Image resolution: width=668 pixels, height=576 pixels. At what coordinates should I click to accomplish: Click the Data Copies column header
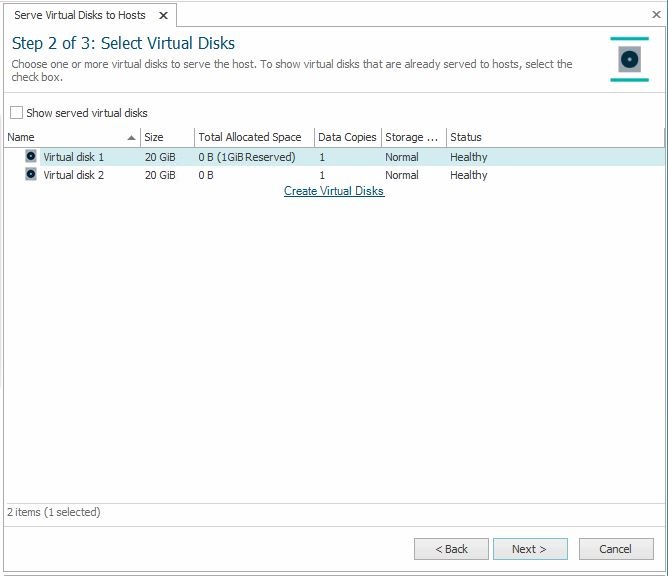click(x=346, y=137)
